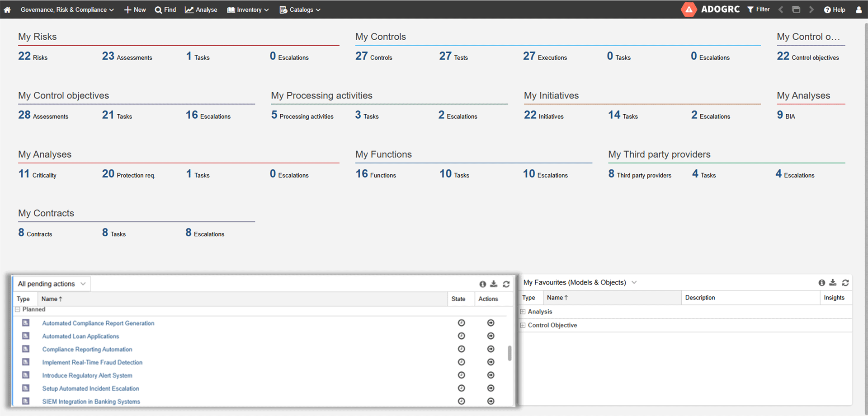Screen dimensions: 868x416
Task: Open the Catalogs menu
Action: 300,9
